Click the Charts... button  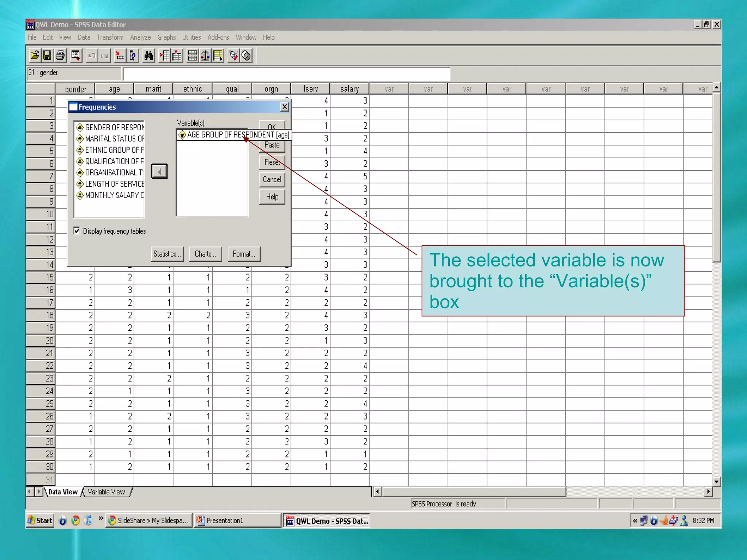pos(205,254)
